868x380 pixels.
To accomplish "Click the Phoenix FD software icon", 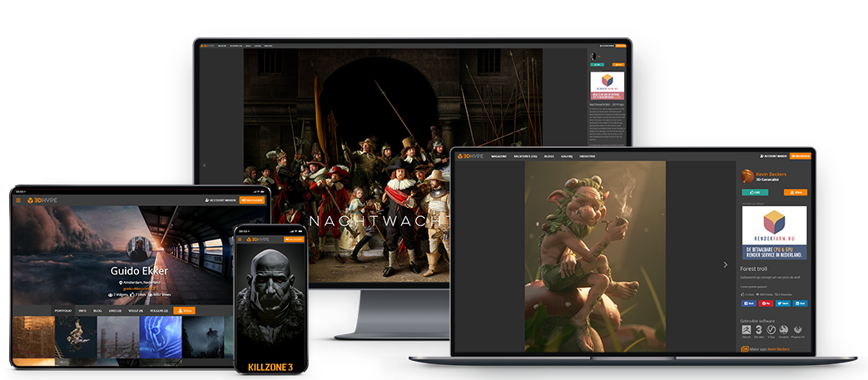I will pos(797,329).
